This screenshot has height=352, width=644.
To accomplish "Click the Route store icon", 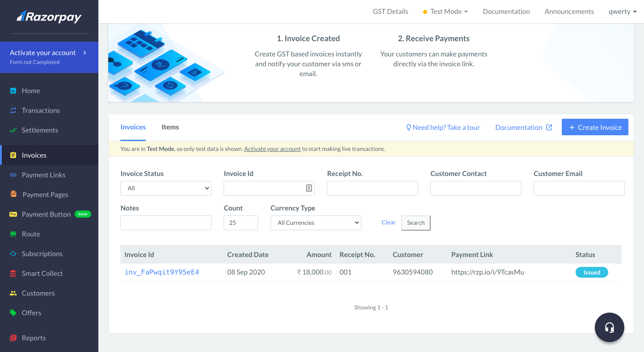I will pos(13,234).
